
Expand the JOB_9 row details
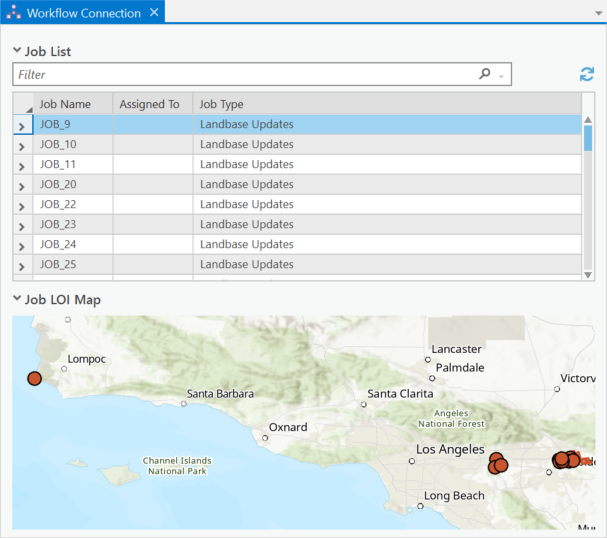(x=22, y=125)
